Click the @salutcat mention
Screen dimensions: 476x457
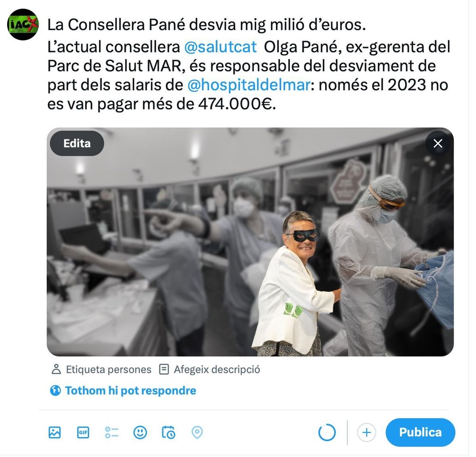coord(220,47)
